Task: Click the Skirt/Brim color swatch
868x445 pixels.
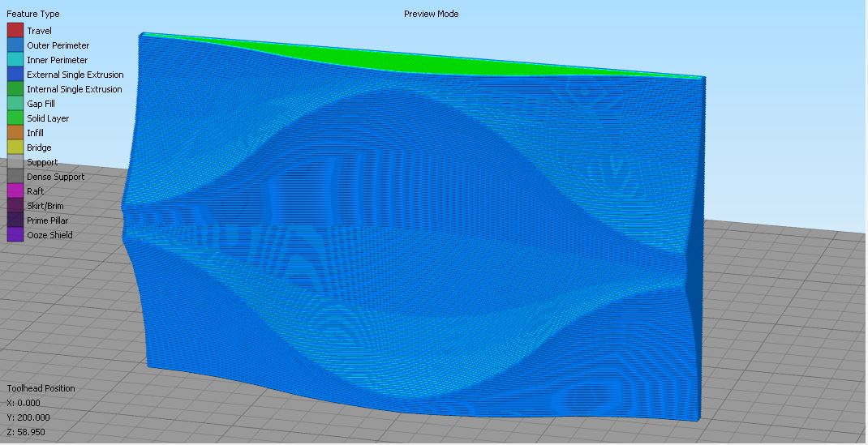Action: (15, 206)
